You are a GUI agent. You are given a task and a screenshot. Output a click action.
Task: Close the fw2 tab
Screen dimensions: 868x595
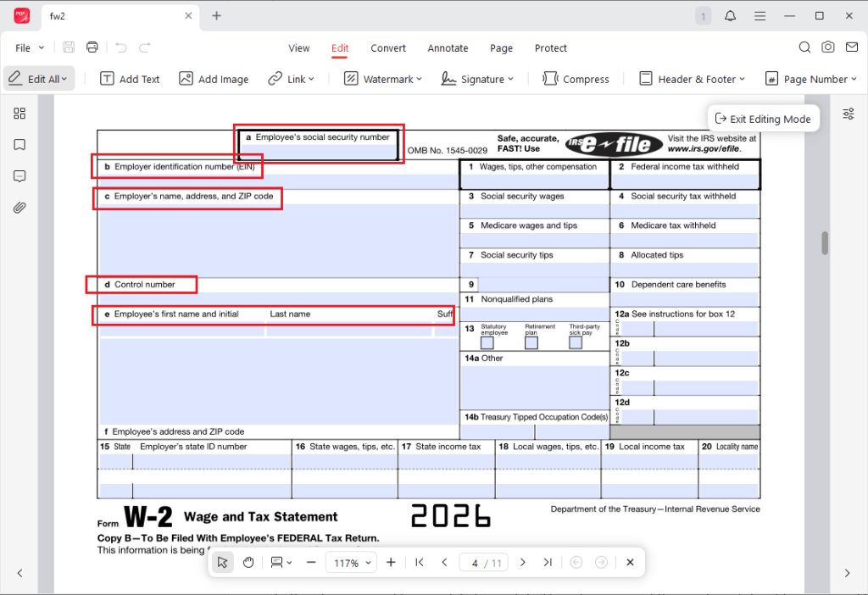tap(188, 16)
